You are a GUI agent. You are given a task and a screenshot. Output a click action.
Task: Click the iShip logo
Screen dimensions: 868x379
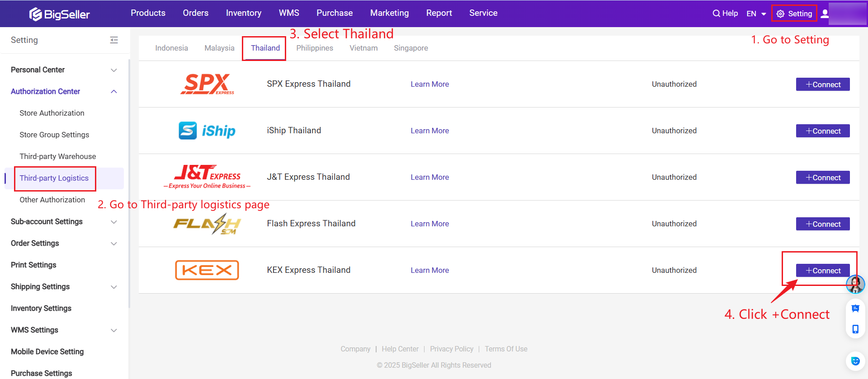coord(207,131)
